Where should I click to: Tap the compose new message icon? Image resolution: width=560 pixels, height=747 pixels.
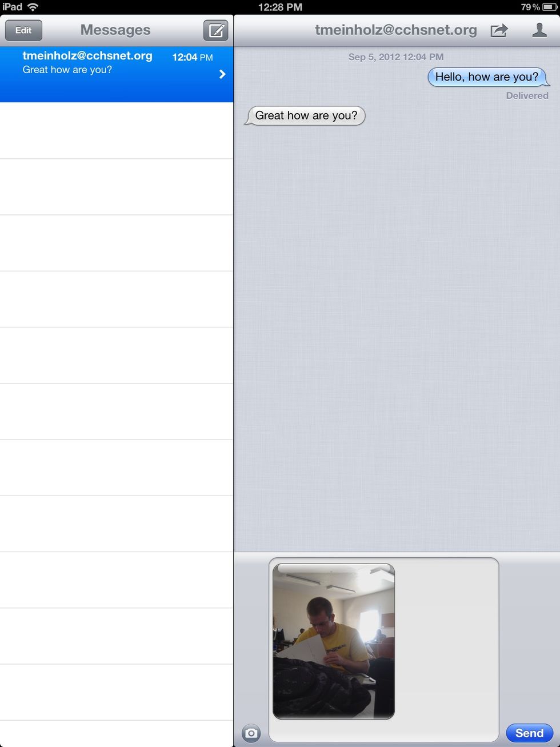click(215, 30)
